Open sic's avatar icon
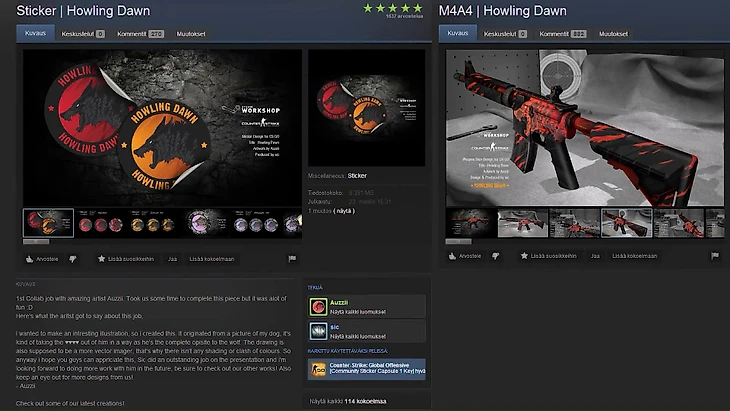The height and width of the screenshot is (411, 730). point(318,331)
